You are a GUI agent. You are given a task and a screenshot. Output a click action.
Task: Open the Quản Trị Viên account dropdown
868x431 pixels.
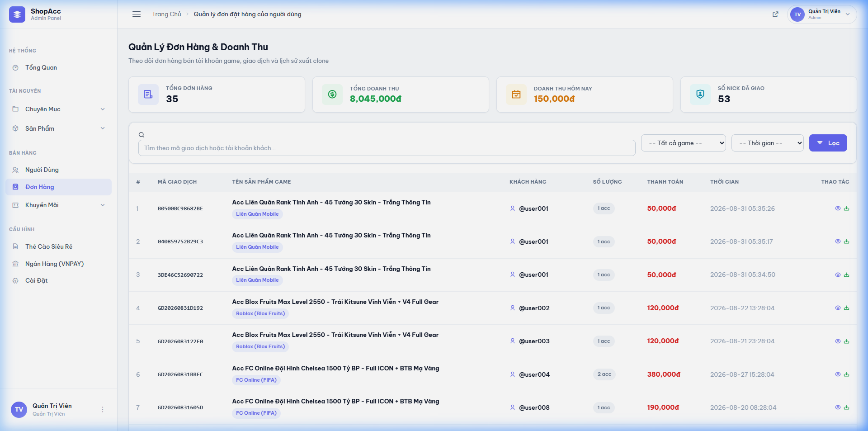pos(822,14)
